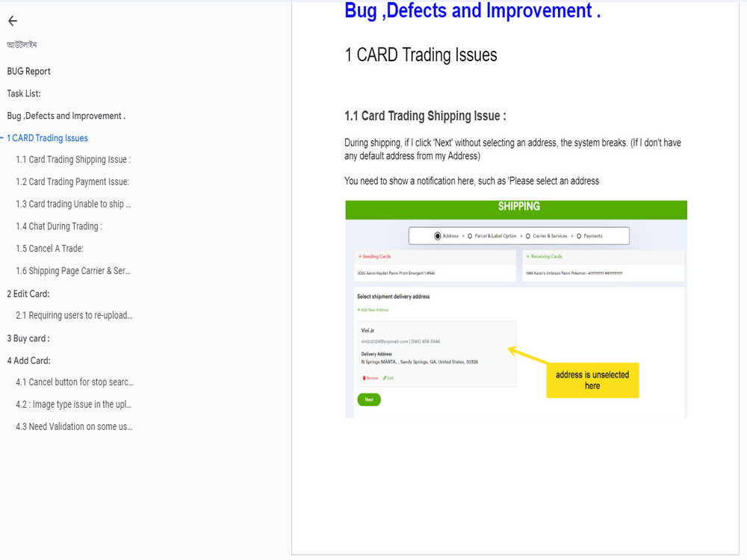Select Parcel & Label Option step radio
The image size is (747, 560).
(470, 236)
